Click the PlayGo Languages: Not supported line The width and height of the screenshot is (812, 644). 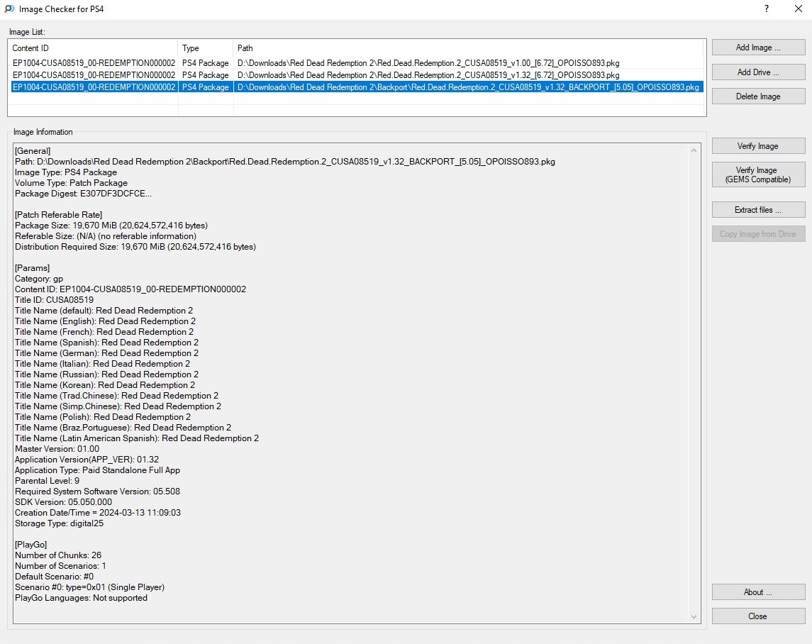[x=82, y=598]
